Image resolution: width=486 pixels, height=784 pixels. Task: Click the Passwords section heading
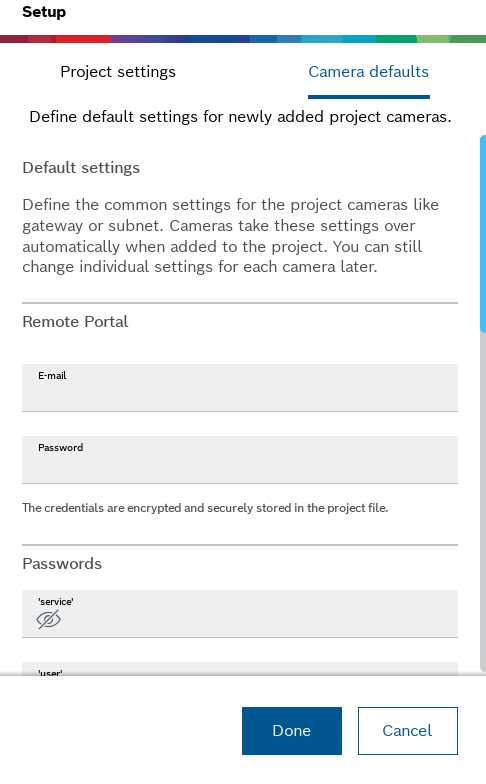(62, 564)
